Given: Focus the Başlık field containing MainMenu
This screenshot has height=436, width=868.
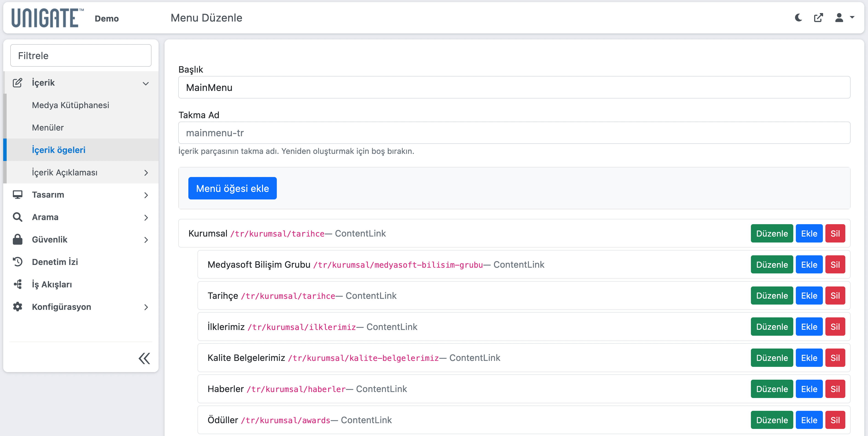Looking at the screenshot, I should 514,87.
